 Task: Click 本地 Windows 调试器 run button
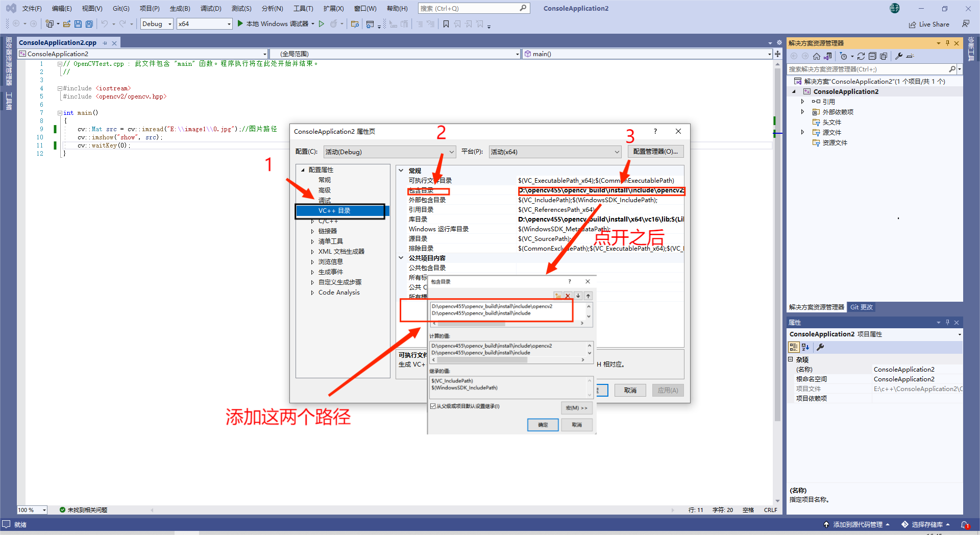(x=276, y=24)
